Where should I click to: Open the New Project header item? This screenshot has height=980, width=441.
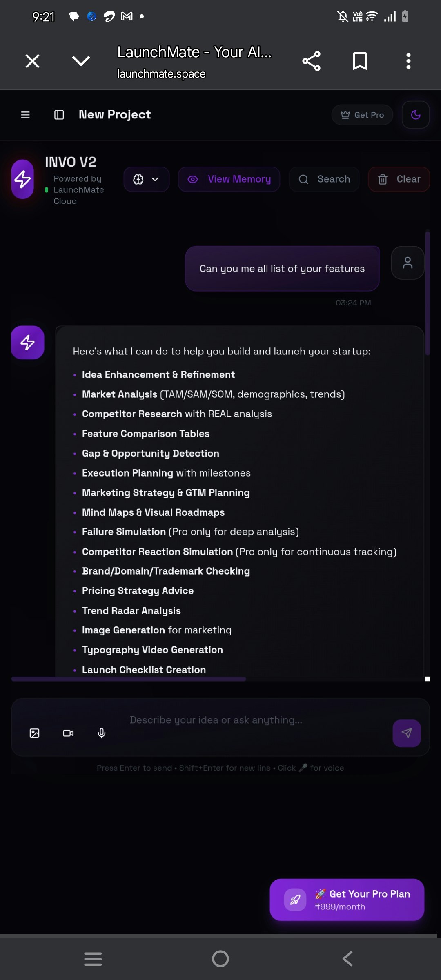point(115,115)
